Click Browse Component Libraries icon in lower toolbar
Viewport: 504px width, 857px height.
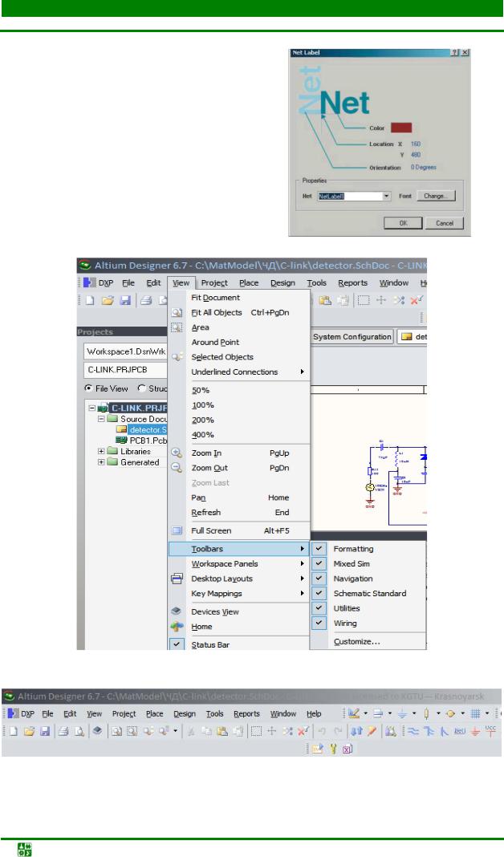pos(390,731)
